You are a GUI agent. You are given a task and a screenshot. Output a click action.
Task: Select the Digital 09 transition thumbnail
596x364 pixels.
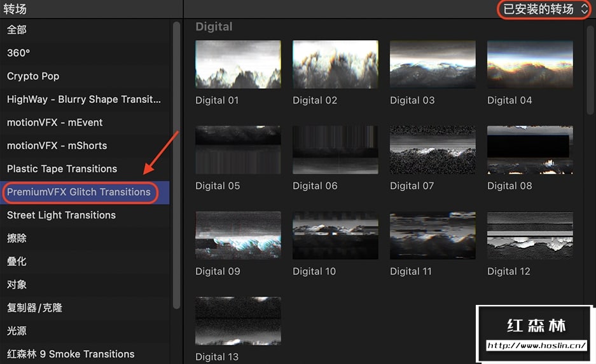coord(239,235)
